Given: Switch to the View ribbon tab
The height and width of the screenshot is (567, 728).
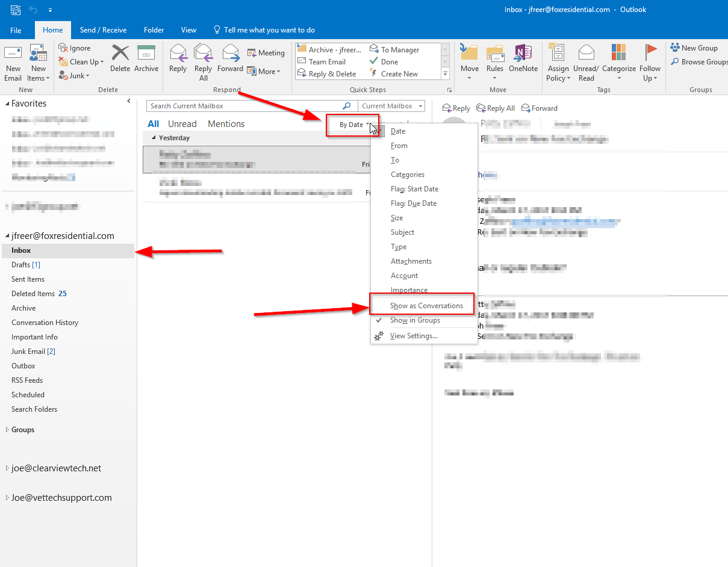Looking at the screenshot, I should [188, 29].
